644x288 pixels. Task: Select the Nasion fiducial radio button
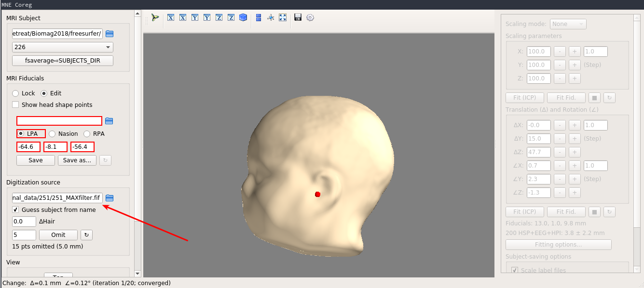(52, 134)
